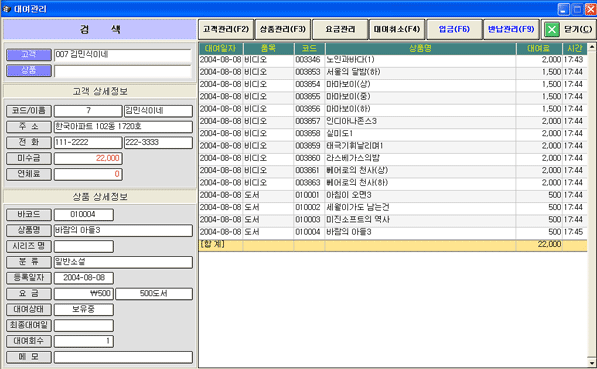Select row 인디아나존스3

click(x=392, y=121)
